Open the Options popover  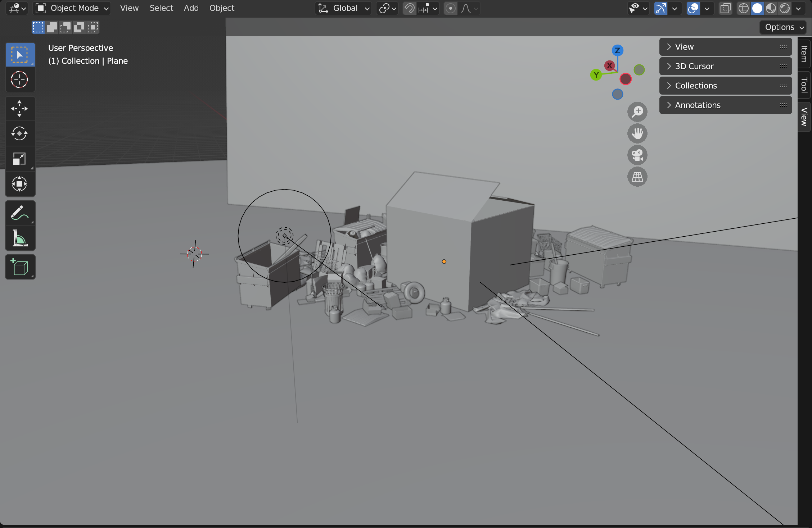tap(783, 27)
